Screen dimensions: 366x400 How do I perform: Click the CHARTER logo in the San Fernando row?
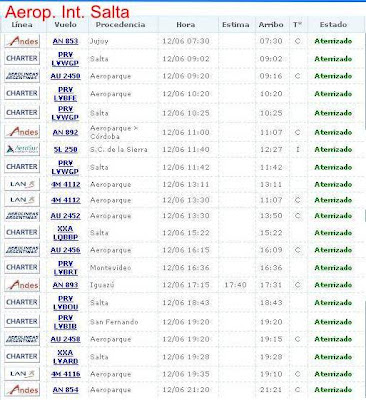point(22,322)
